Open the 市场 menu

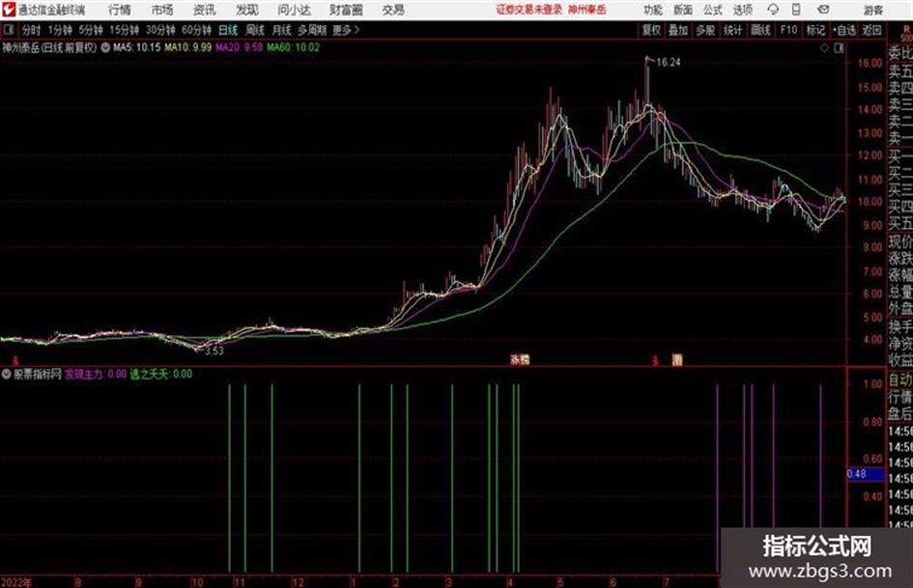pyautogui.click(x=162, y=10)
